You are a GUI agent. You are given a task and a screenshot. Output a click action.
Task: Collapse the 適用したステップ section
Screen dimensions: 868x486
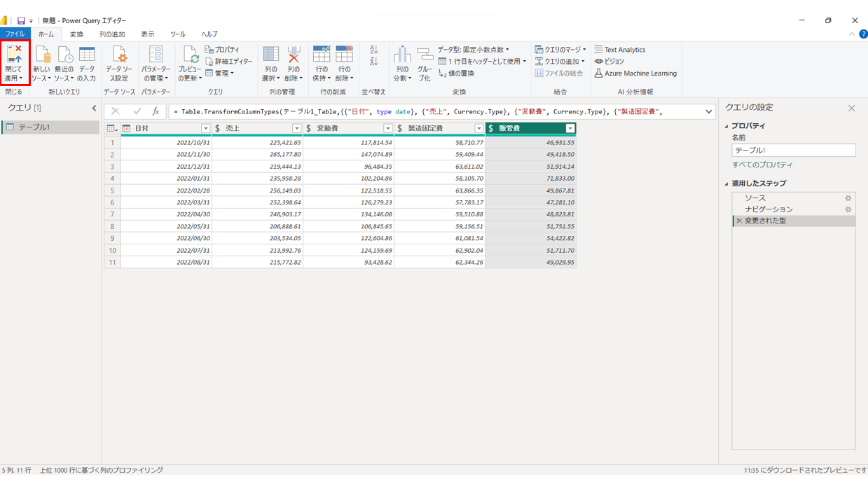[726, 183]
